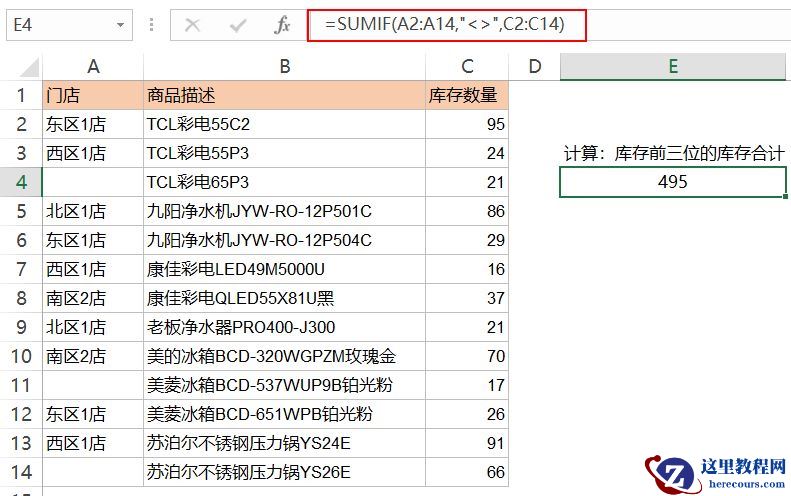Select stock value 95 in row 2
This screenshot has width=791, height=496.
(x=467, y=124)
